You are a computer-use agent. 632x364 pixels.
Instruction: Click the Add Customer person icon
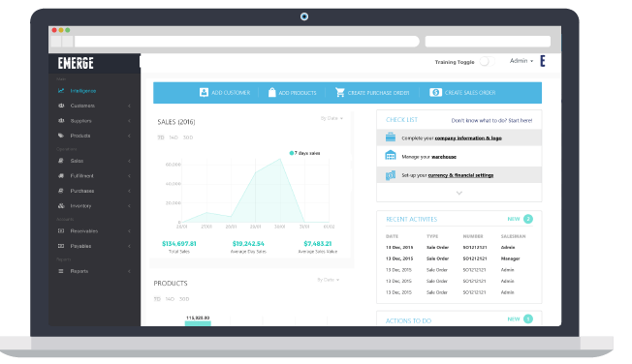204,93
